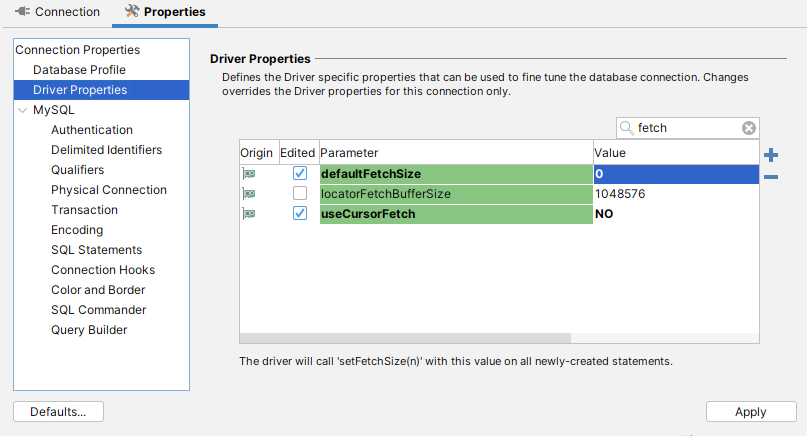This screenshot has height=436, width=807.
Task: Click the Defaults... button
Action: [x=58, y=411]
